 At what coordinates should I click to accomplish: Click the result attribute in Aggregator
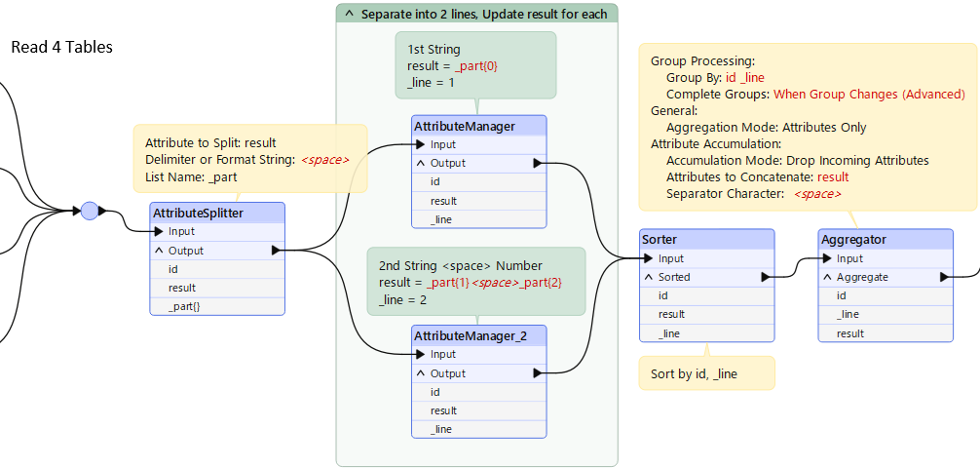coord(886,333)
